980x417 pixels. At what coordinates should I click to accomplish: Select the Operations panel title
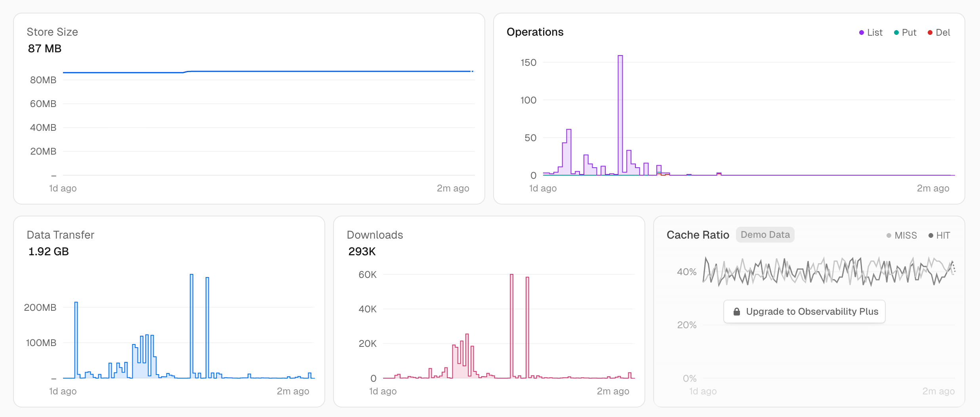coord(535,32)
